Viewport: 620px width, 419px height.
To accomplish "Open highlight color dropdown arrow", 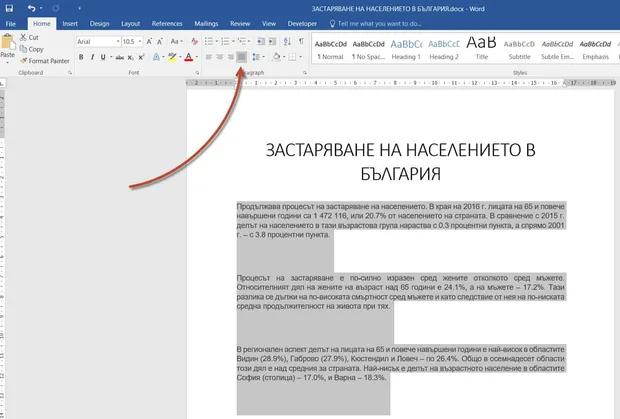I will (x=180, y=57).
